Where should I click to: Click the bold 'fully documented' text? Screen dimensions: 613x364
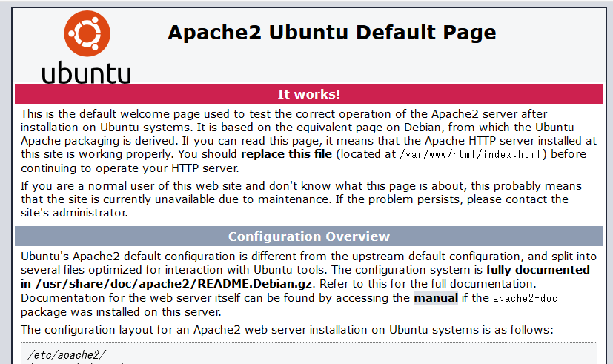click(538, 270)
